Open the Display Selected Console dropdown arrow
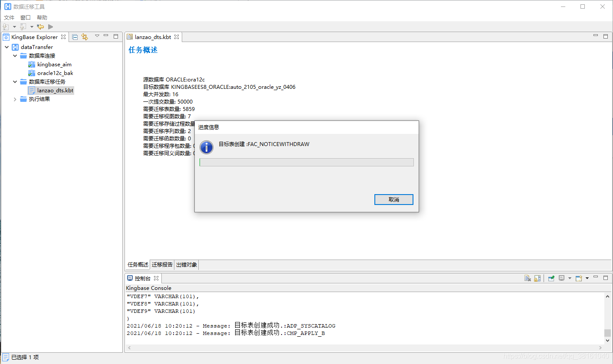The height and width of the screenshot is (364, 613). click(x=570, y=278)
